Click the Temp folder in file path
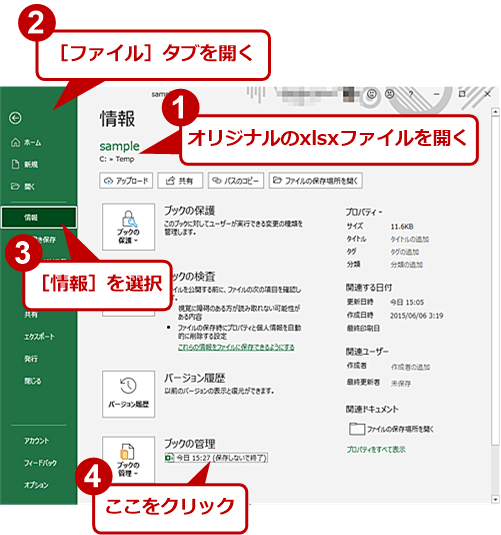 [125, 159]
